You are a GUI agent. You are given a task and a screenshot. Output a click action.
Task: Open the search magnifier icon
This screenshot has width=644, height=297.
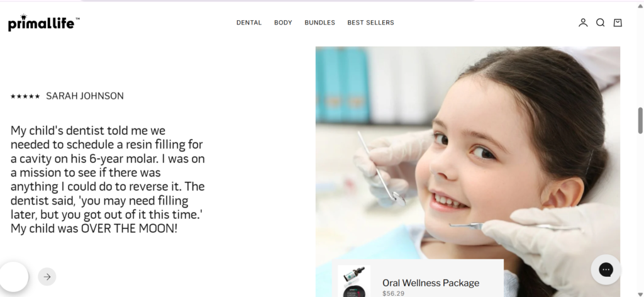tap(600, 23)
